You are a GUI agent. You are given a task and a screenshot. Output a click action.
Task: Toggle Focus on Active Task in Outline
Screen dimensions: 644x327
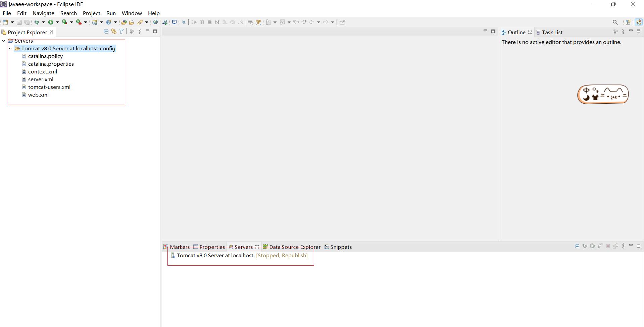tap(615, 31)
